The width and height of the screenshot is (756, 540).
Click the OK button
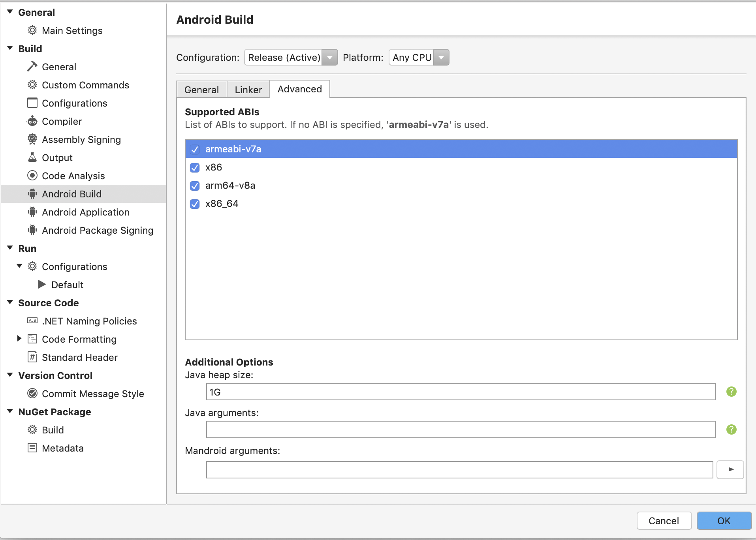click(x=724, y=521)
